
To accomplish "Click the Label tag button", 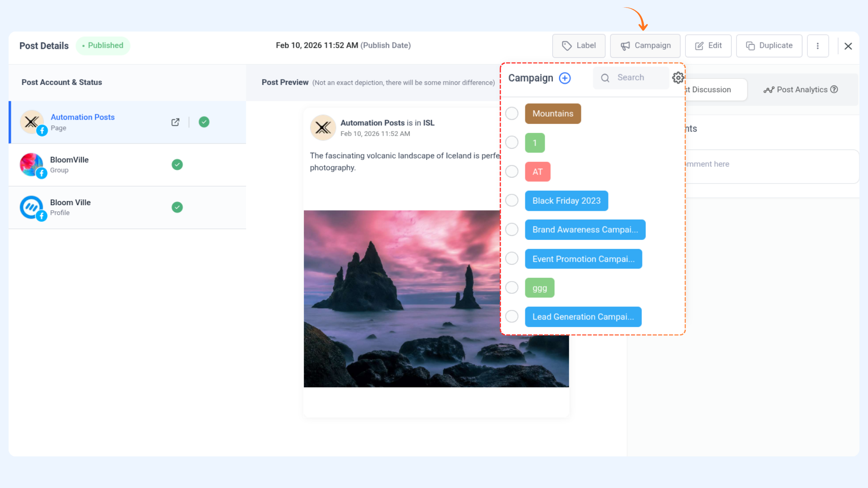I will (x=579, y=46).
